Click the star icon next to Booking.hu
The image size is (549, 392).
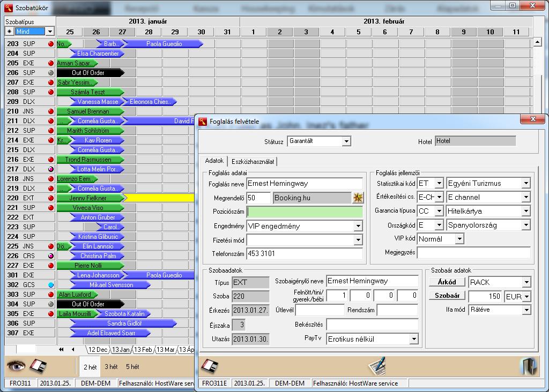(x=358, y=198)
